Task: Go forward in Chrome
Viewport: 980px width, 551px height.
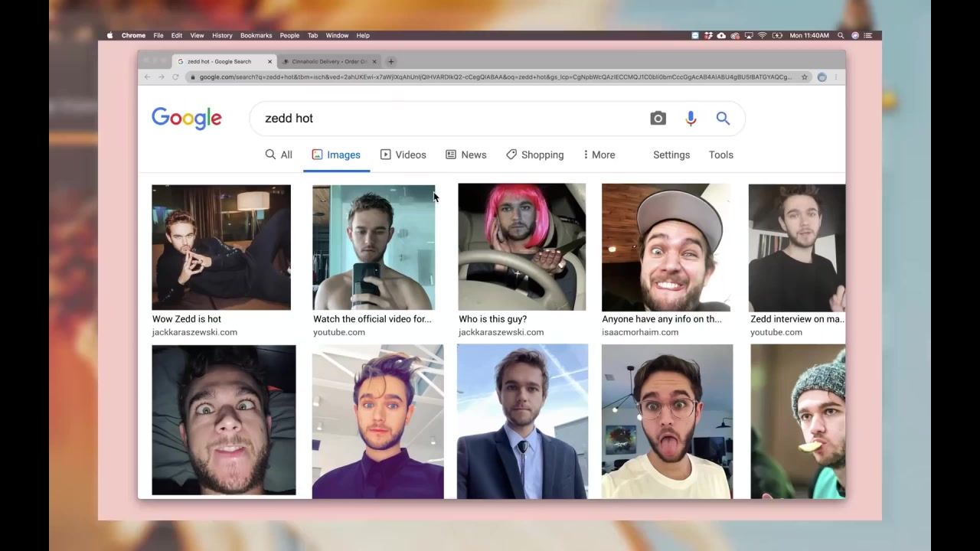Action: coord(161,77)
